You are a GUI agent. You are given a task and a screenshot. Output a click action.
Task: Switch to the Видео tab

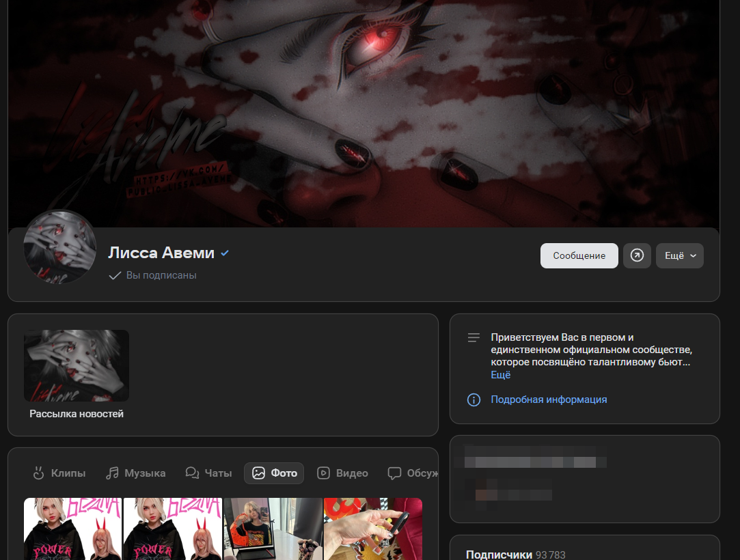coord(342,473)
